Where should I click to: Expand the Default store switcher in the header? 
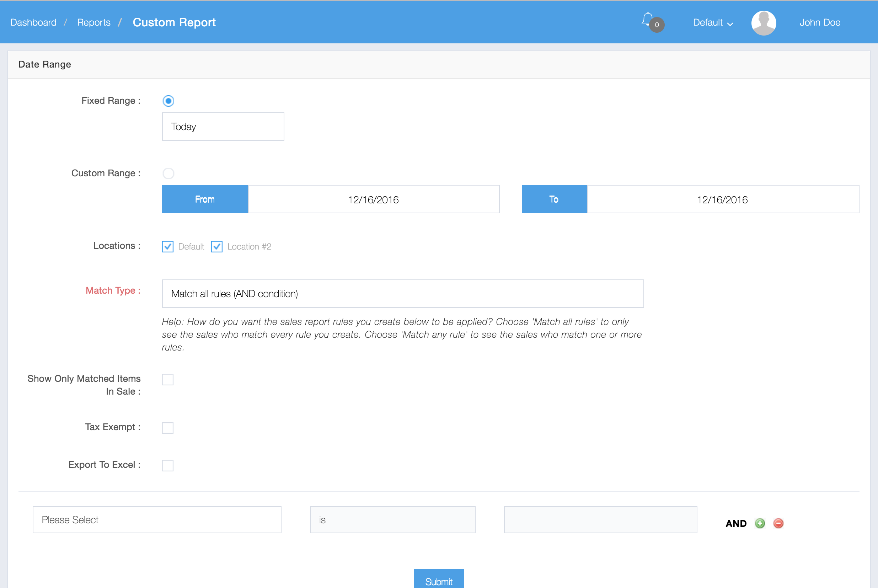[x=712, y=22]
